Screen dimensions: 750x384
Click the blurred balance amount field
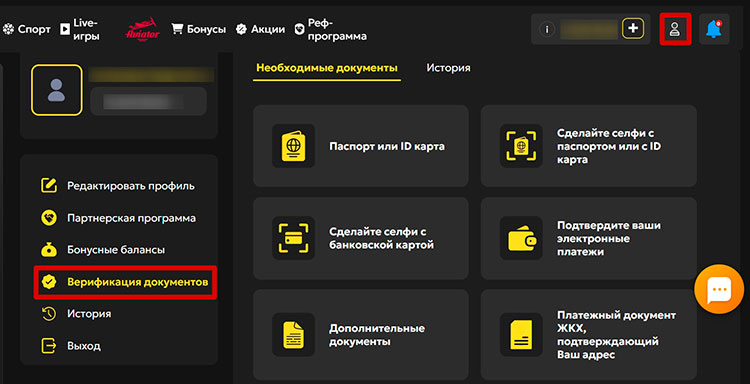coord(589,29)
